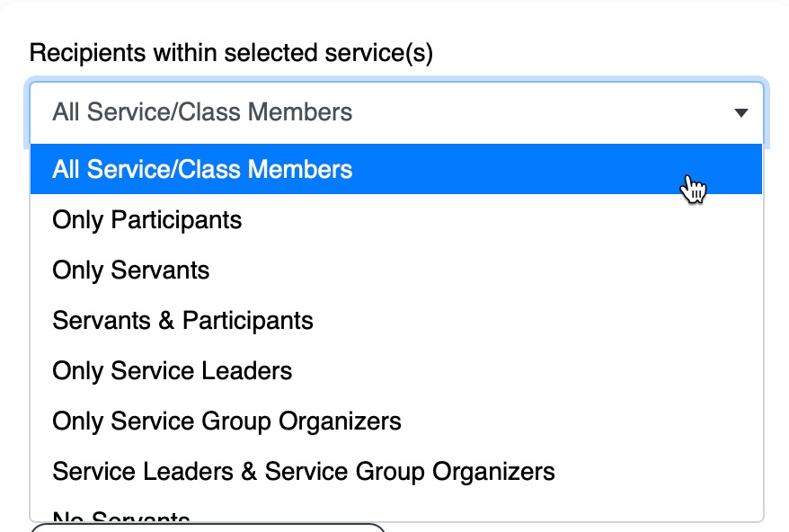Send to both servants and participants

click(183, 321)
